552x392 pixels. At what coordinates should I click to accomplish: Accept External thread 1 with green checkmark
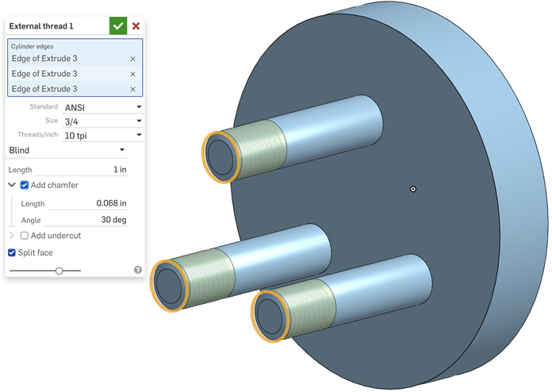(118, 25)
